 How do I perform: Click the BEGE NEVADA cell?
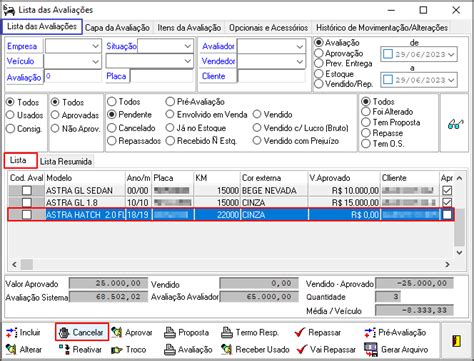point(274,191)
